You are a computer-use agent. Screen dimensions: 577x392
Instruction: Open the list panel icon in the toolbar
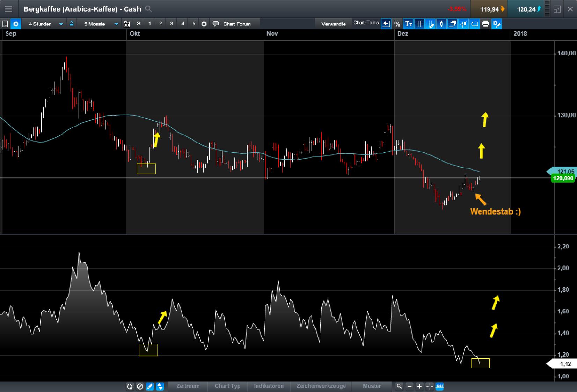(5, 24)
